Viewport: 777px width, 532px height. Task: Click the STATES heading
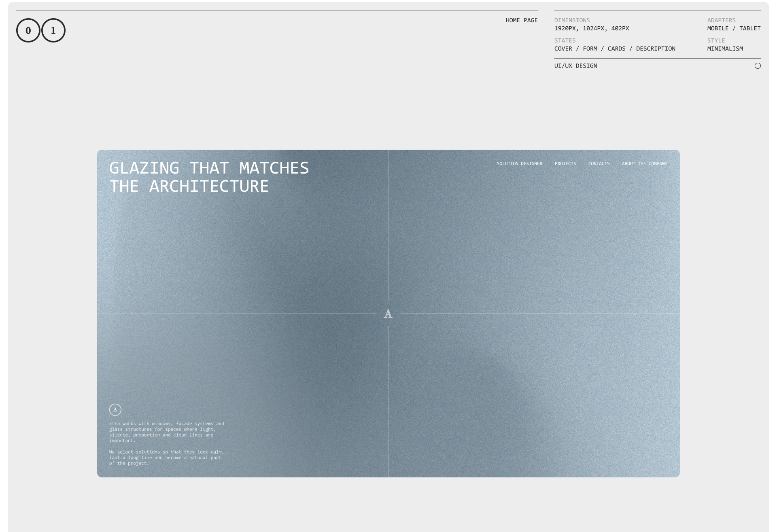point(565,40)
